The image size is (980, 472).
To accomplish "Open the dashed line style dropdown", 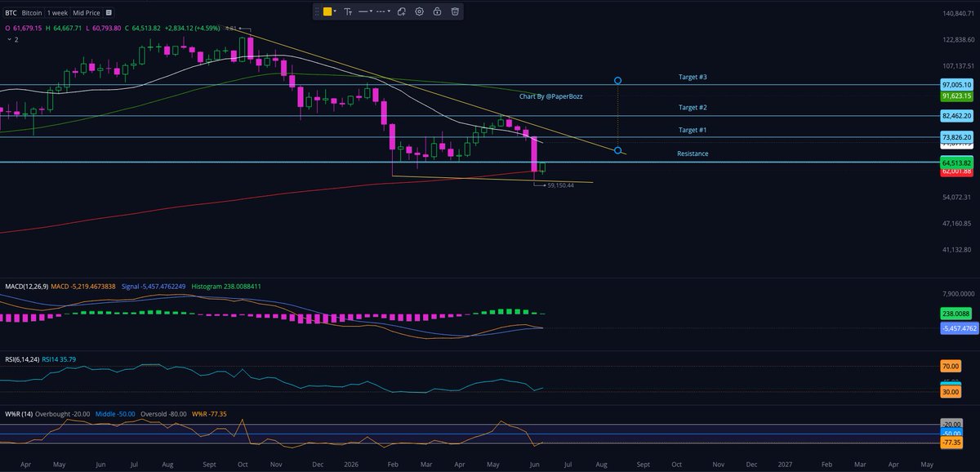I will (384, 11).
